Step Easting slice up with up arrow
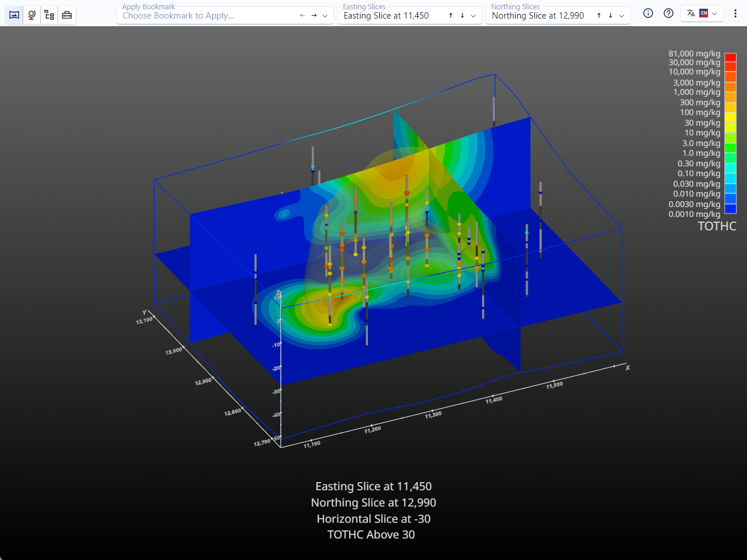Screen dimensions: 747x560 451,16
